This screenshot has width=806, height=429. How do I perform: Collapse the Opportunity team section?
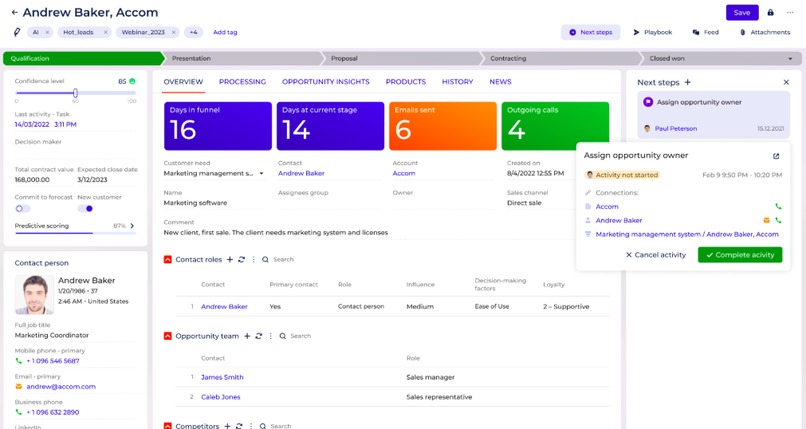tap(168, 336)
